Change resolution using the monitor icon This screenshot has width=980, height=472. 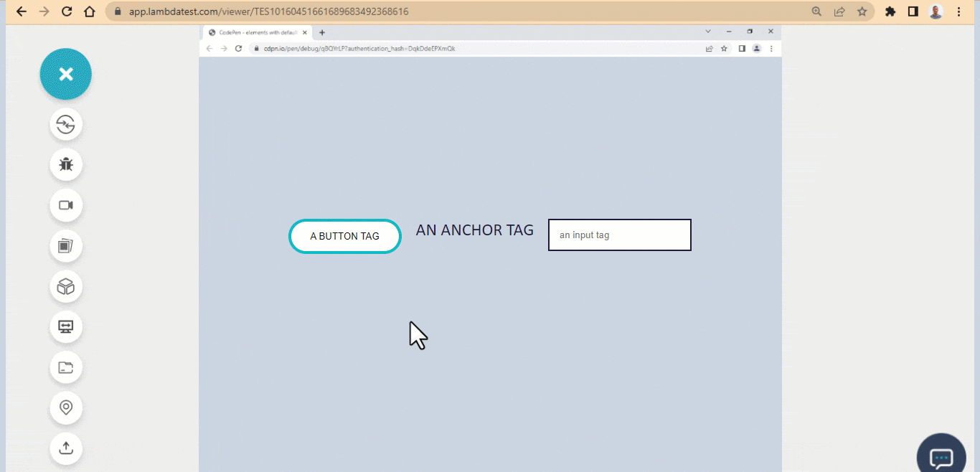[66, 327]
